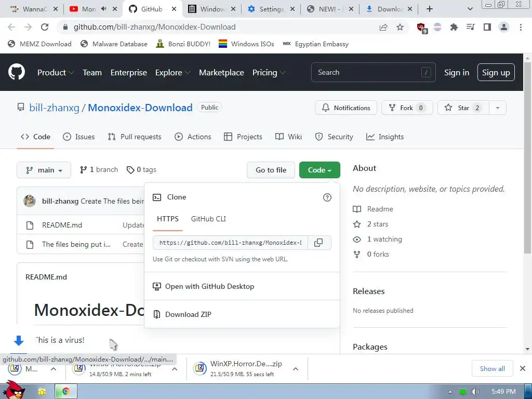The image size is (532, 399).
Task: Click the Angry Birds start button
Action: (x=14, y=390)
